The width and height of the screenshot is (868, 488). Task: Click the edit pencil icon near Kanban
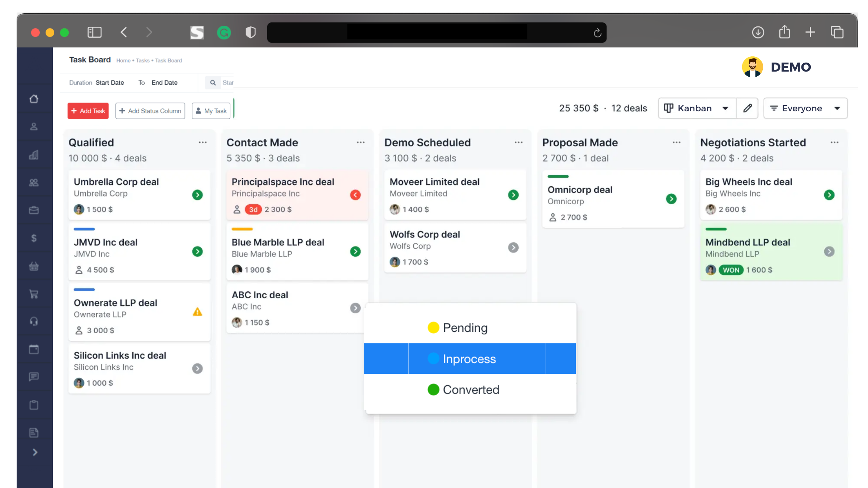click(x=747, y=108)
